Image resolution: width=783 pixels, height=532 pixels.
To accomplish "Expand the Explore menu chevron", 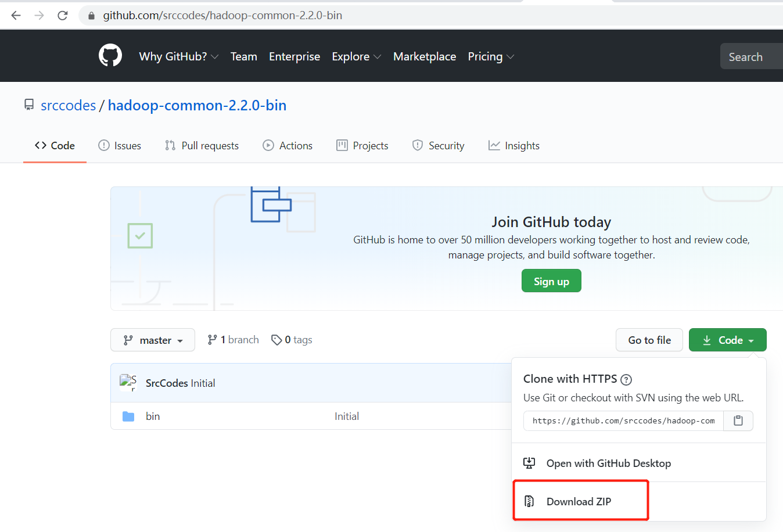I will click(379, 57).
